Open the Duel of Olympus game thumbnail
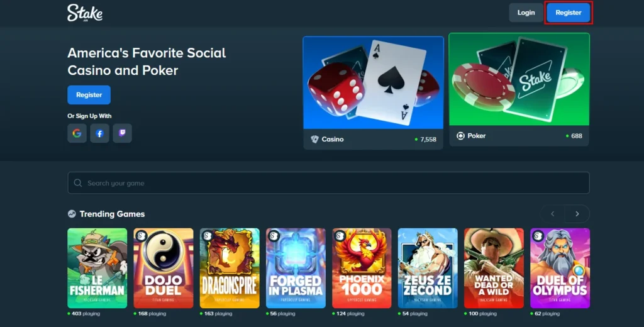 point(560,269)
